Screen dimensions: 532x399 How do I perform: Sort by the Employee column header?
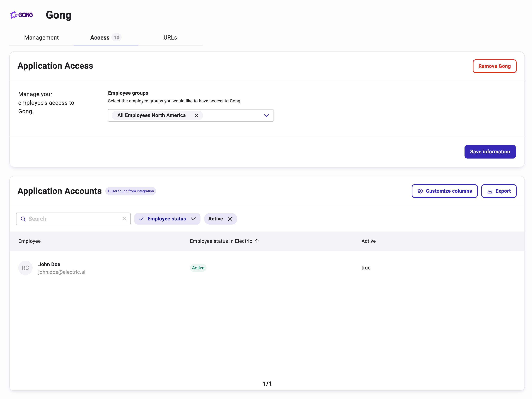(29, 241)
